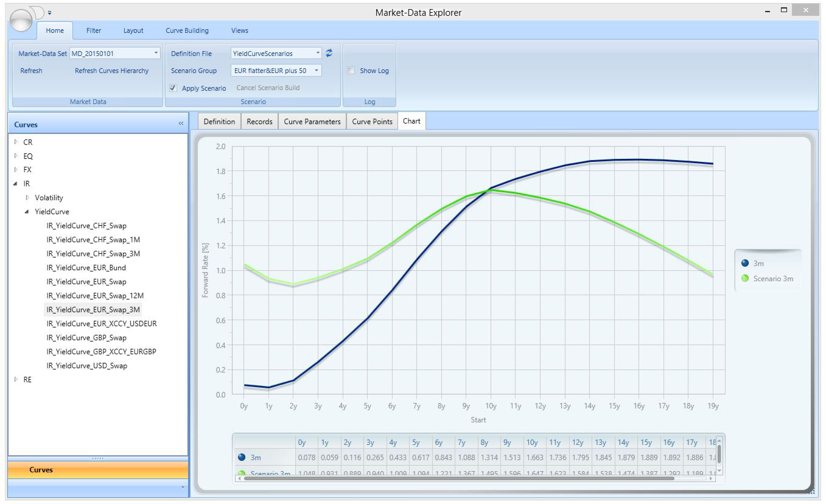Expand the RE tree node
Viewport: 826px width, 504px height.
click(16, 379)
